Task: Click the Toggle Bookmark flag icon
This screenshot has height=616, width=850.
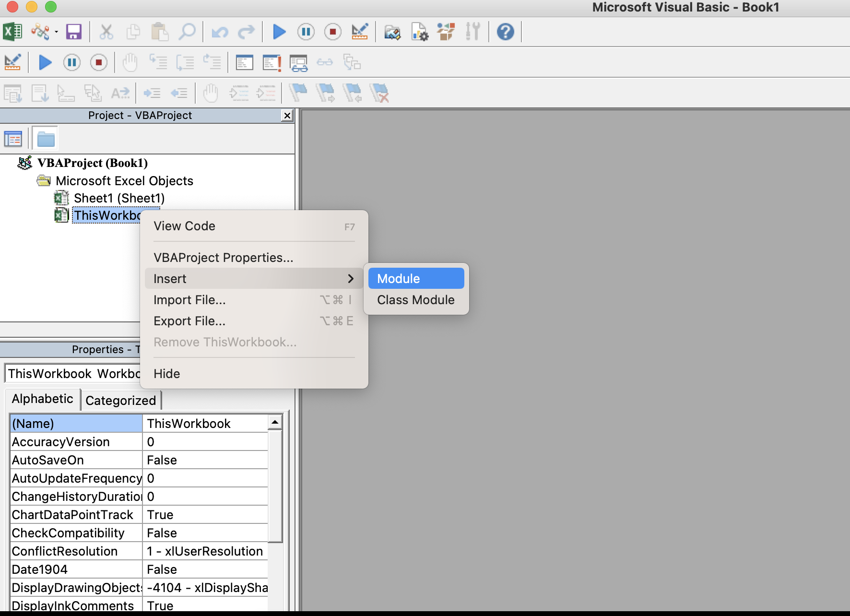Action: tap(298, 93)
